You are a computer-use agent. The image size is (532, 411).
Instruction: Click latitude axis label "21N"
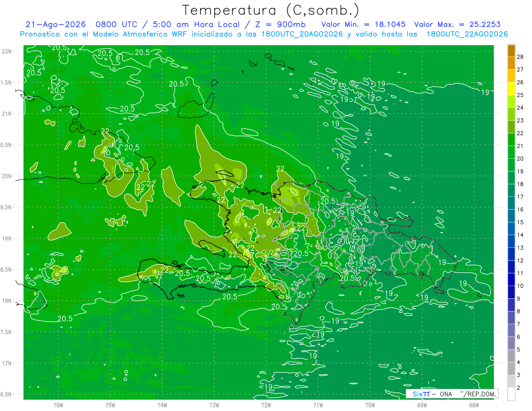point(7,114)
